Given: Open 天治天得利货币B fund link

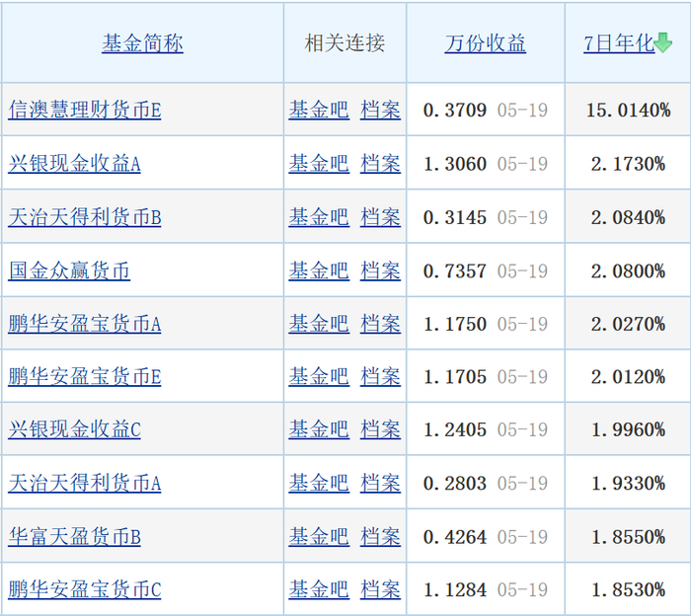Looking at the screenshot, I should [85, 217].
